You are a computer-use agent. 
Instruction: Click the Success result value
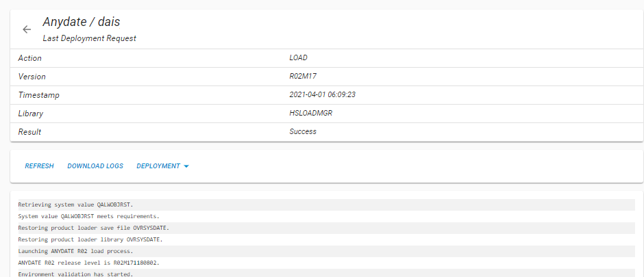pyautogui.click(x=303, y=131)
